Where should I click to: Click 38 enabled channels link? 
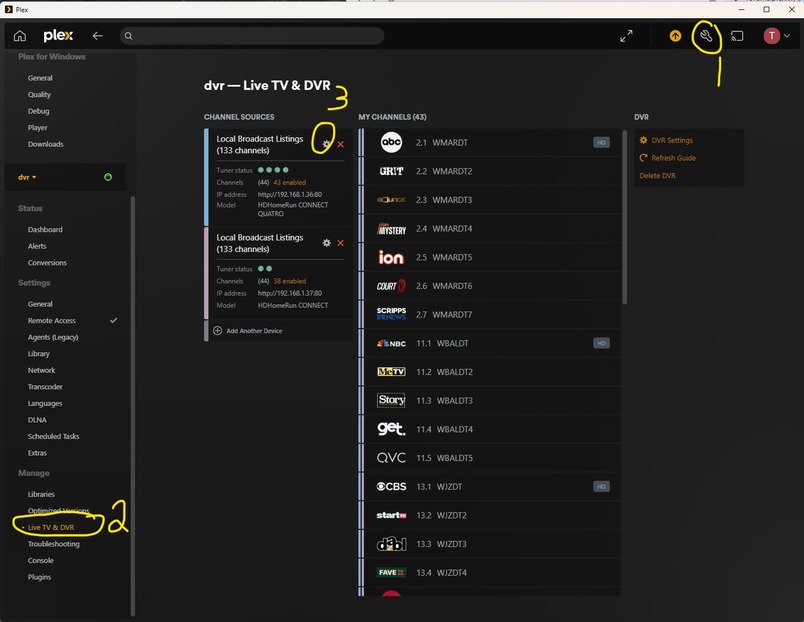pyautogui.click(x=290, y=281)
